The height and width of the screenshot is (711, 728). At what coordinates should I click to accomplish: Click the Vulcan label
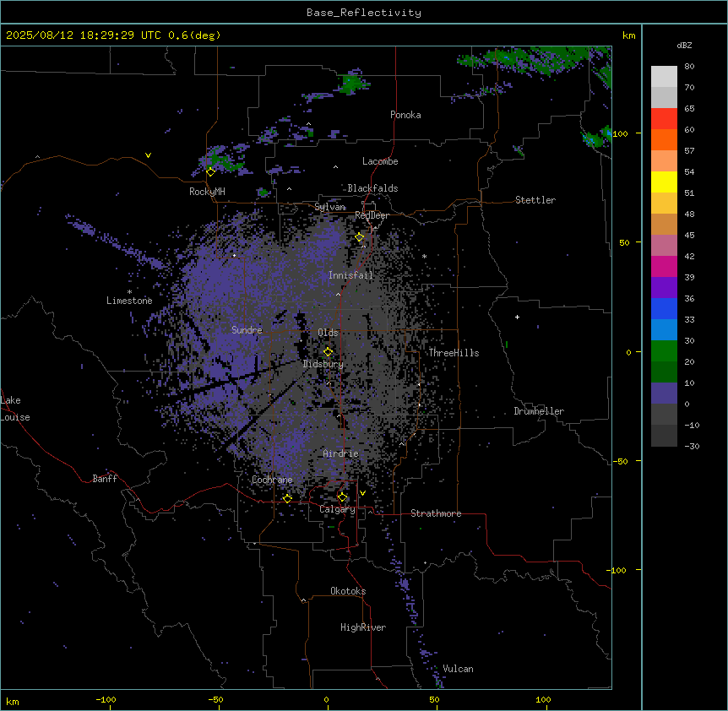[x=458, y=669]
